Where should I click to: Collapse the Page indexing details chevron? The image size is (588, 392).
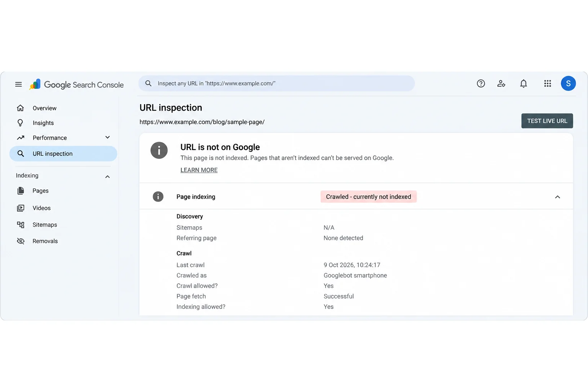click(x=557, y=197)
